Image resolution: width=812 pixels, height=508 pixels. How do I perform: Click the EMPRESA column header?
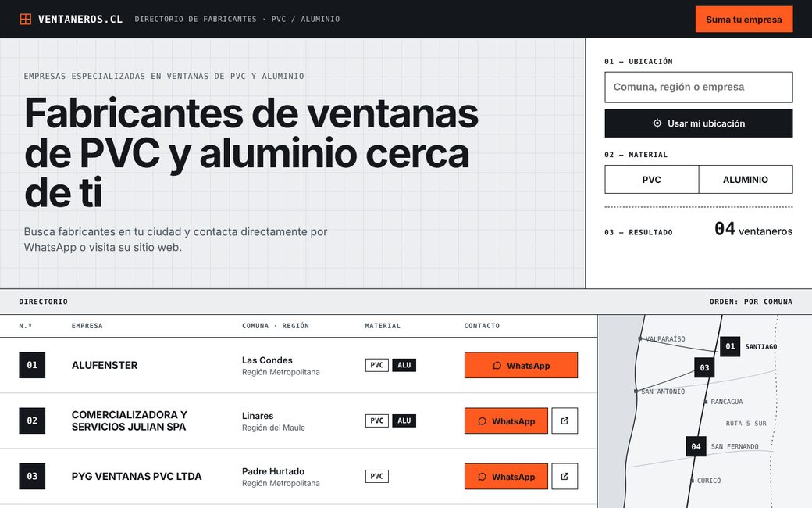tap(87, 326)
